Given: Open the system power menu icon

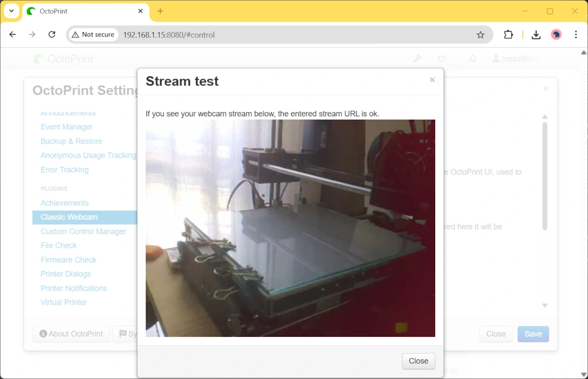Looking at the screenshot, I should 445,58.
